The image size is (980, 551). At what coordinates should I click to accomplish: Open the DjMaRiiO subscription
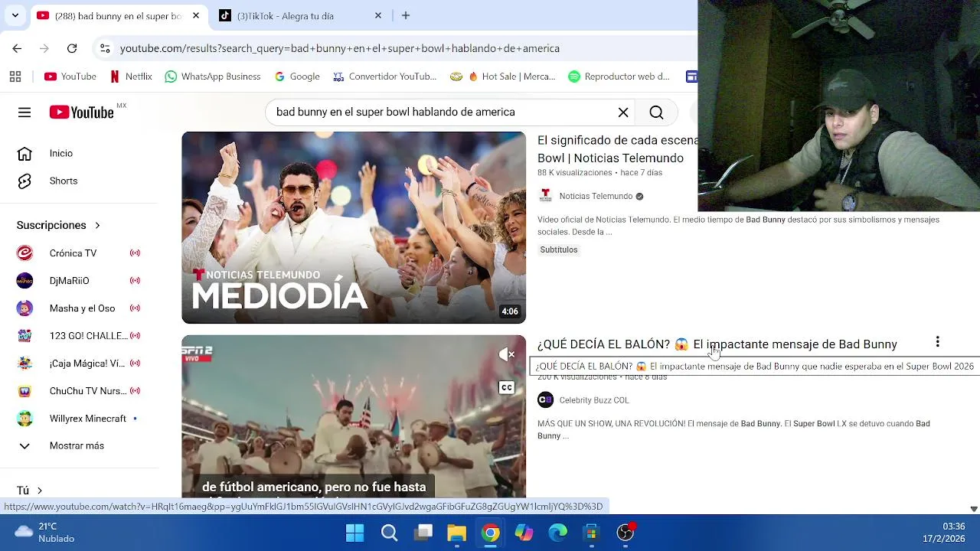coord(80,281)
